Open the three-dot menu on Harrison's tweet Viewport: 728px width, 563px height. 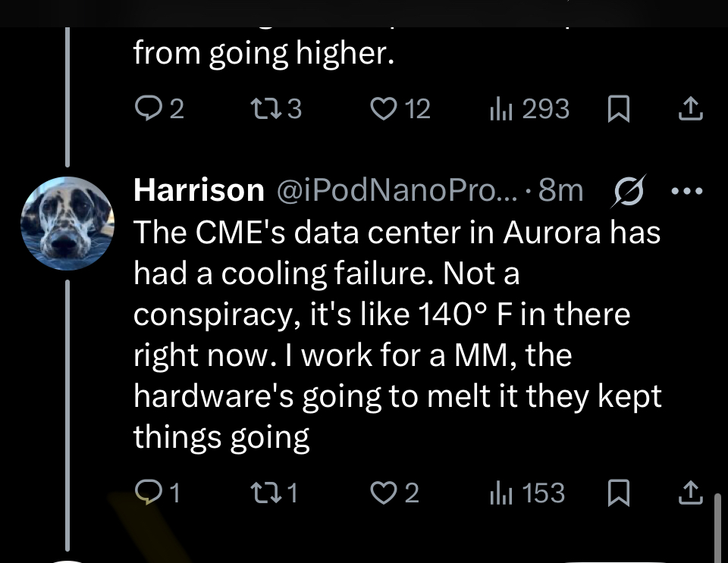(687, 190)
